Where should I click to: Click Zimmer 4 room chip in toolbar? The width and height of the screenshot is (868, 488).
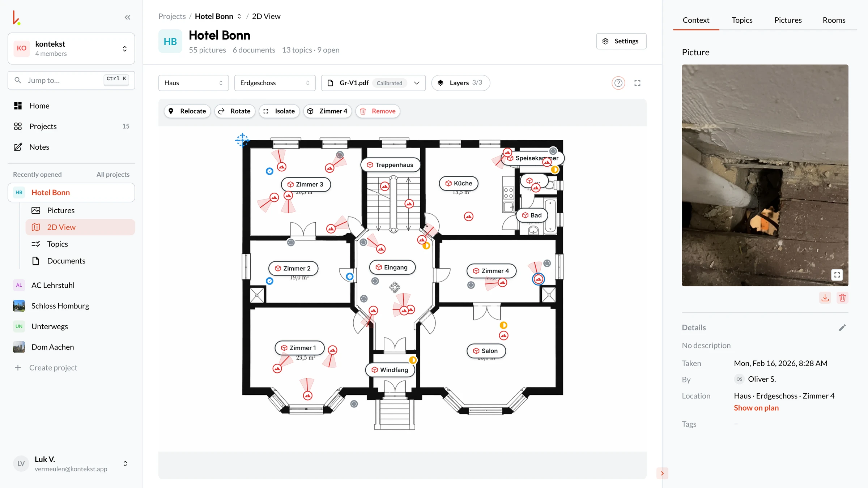tap(328, 111)
